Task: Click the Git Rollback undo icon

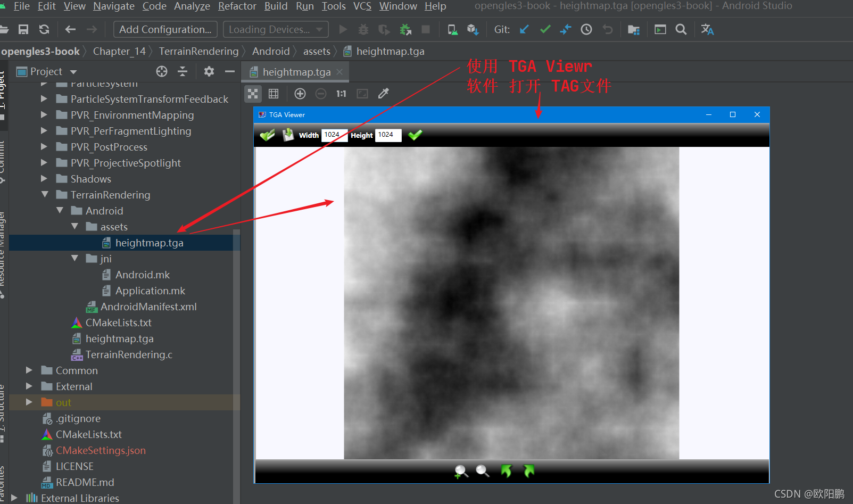Action: pos(608,30)
